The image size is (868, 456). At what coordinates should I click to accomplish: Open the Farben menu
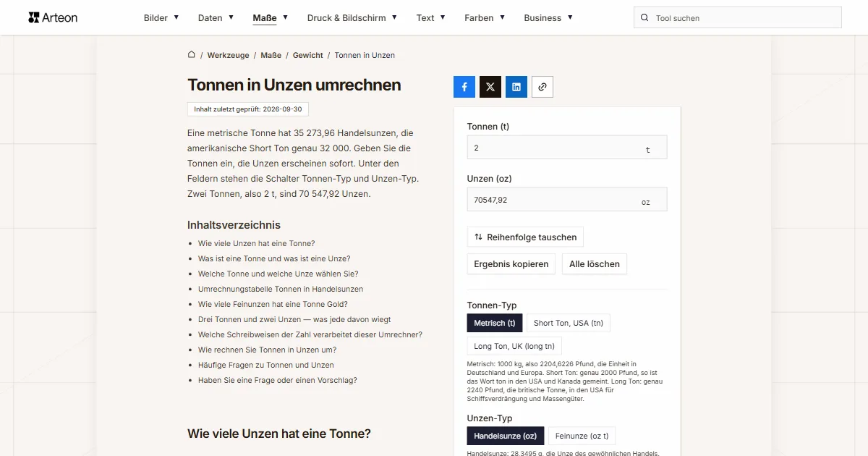coord(485,18)
